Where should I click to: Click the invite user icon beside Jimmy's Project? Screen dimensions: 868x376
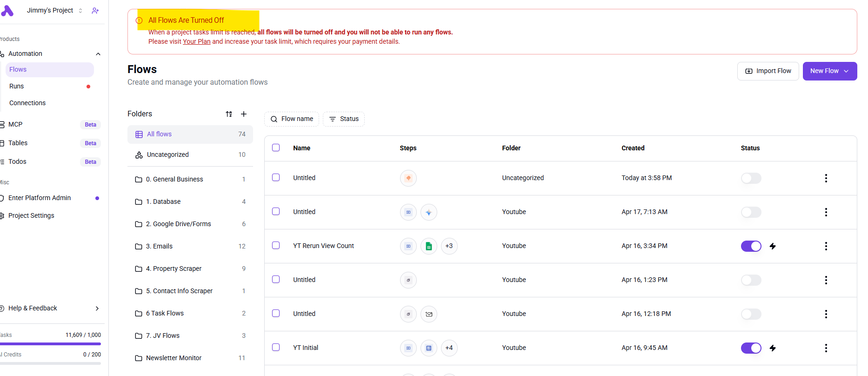[95, 10]
